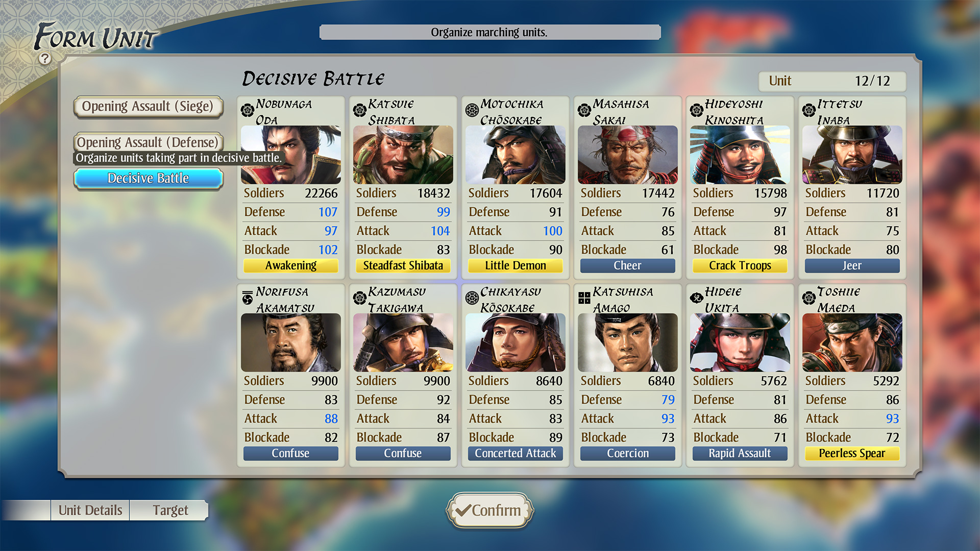Click the help question mark icon
The image size is (980, 551).
click(x=45, y=59)
